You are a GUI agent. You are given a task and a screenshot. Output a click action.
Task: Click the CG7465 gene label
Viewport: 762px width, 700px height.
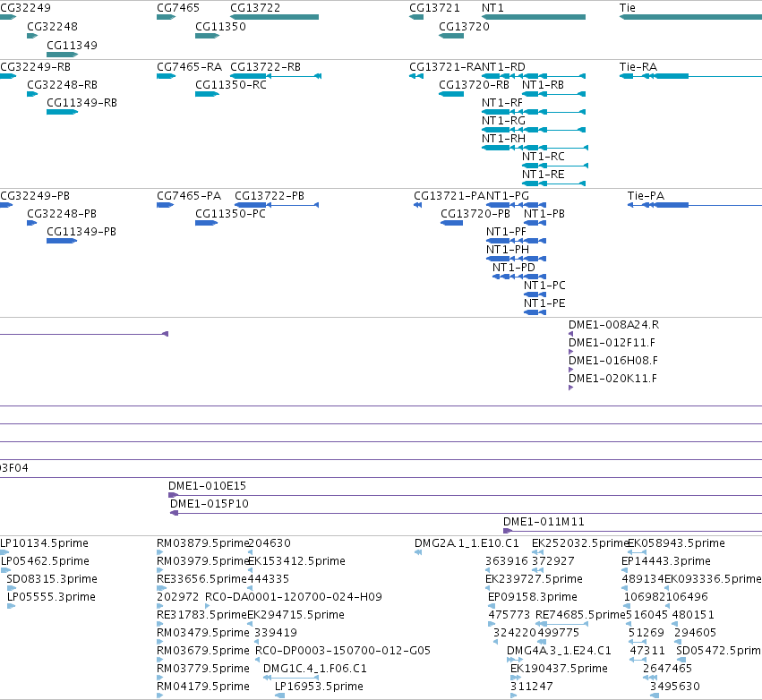point(178,8)
